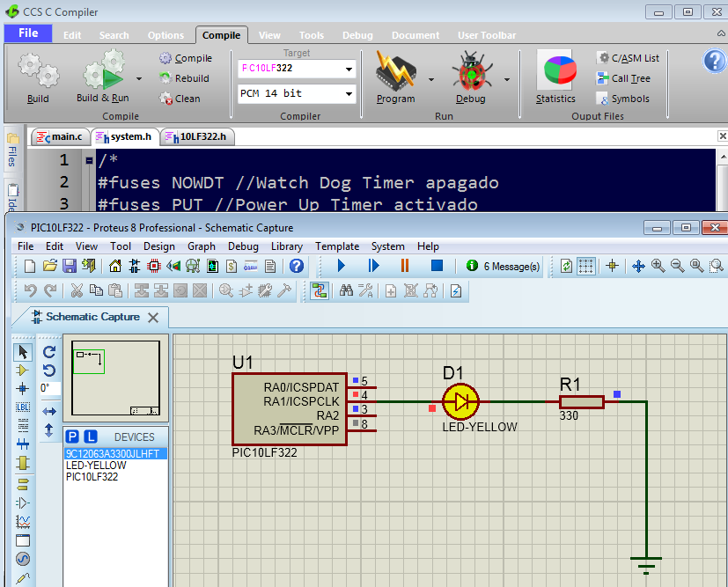The image size is (728, 587).
Task: Switch to the 10LF322.h editor tab
Action: [197, 137]
